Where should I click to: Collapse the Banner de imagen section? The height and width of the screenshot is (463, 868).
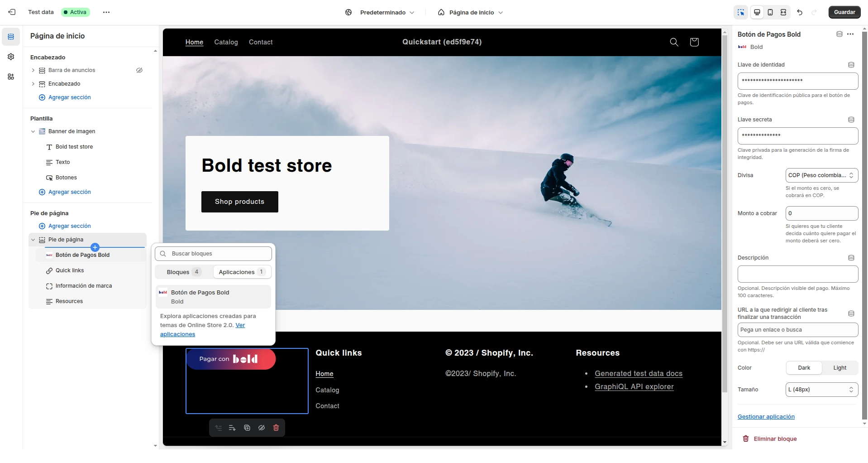pos(33,131)
